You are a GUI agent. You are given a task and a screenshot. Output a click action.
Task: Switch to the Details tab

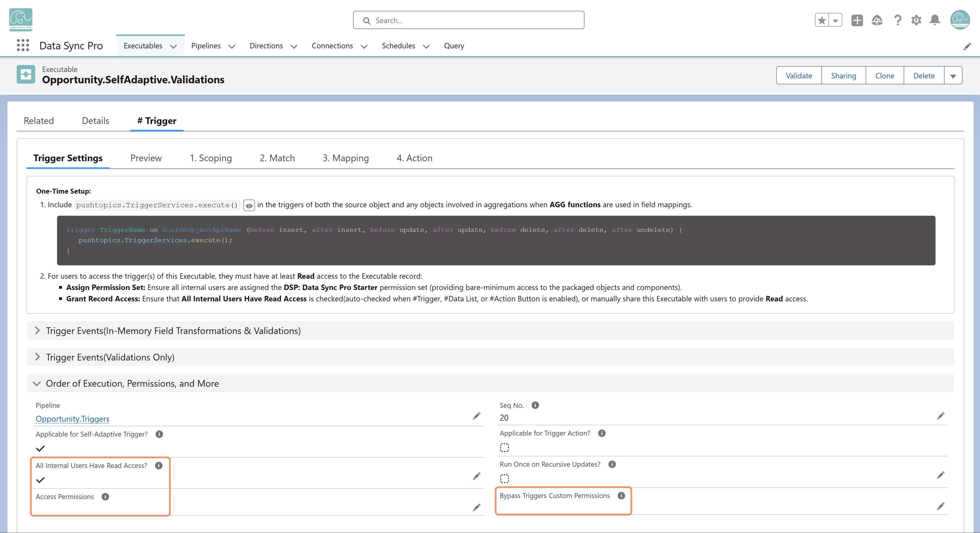(x=96, y=121)
